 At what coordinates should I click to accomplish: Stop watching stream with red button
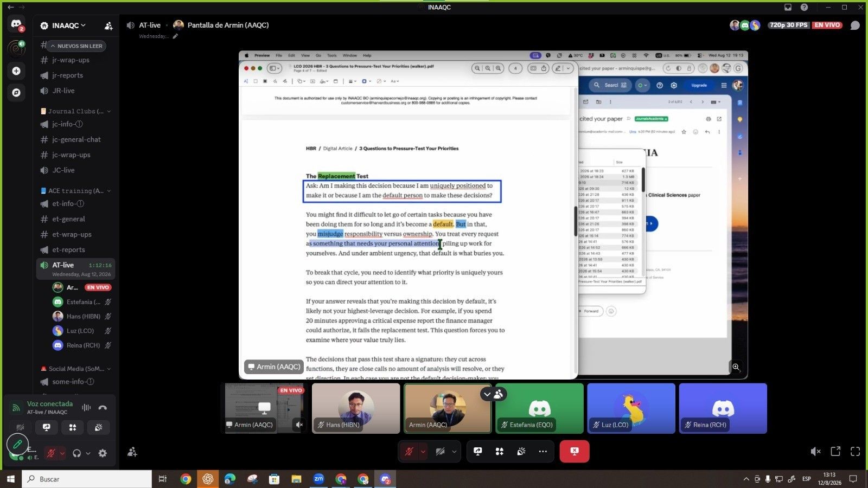tap(575, 451)
